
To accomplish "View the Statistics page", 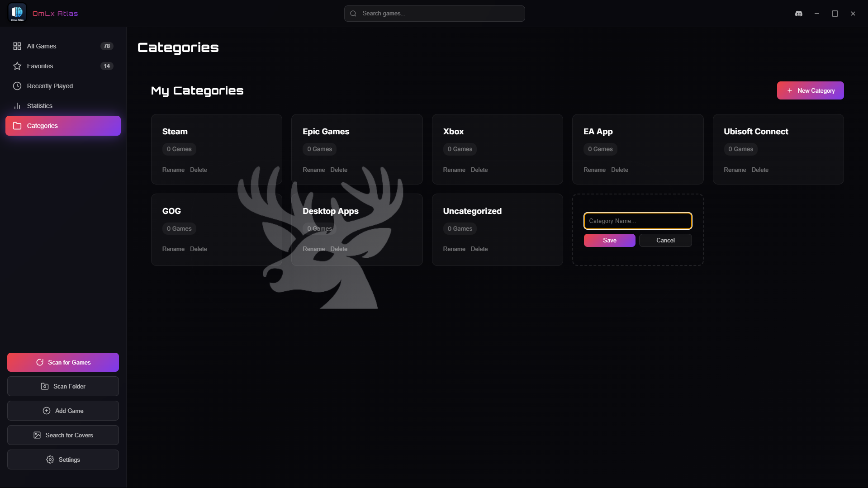I will (x=63, y=106).
